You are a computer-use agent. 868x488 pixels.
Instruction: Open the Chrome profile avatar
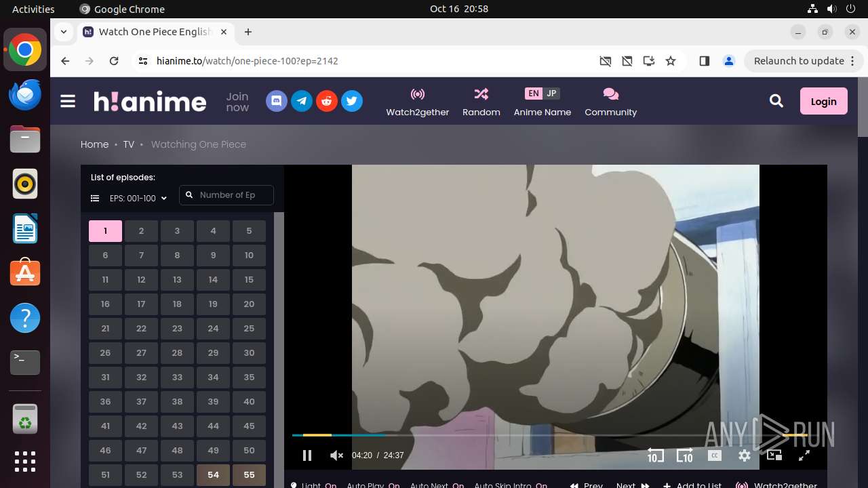(729, 61)
